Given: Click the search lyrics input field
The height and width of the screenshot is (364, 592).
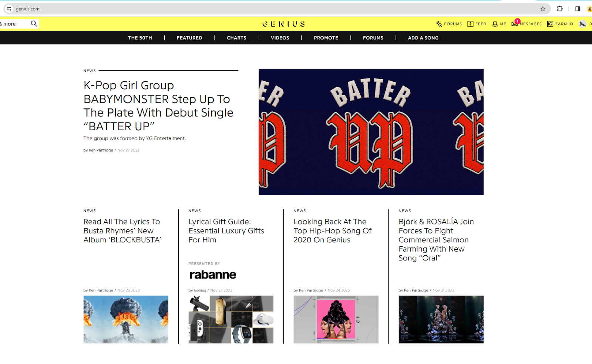Looking at the screenshot, I should click(x=14, y=24).
